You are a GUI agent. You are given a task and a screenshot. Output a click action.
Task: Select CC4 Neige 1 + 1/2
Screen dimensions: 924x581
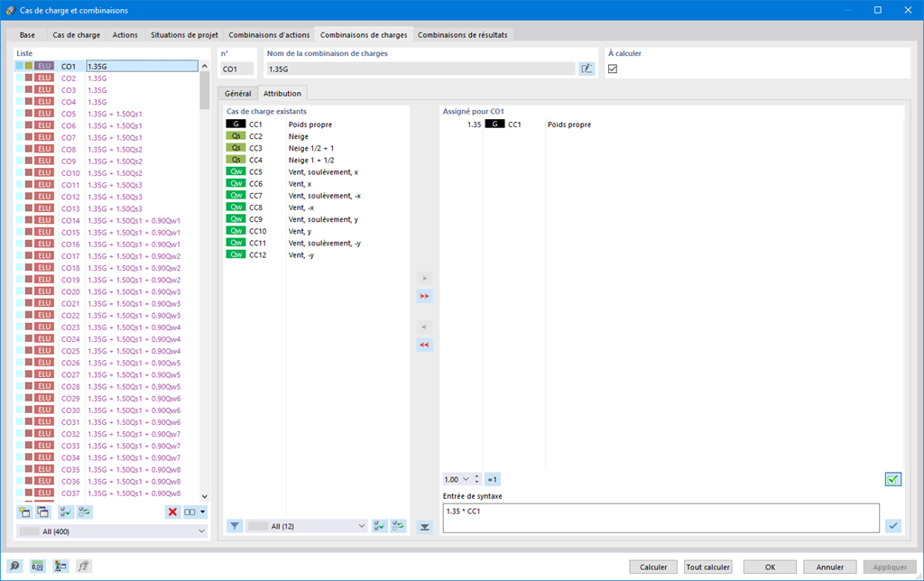pyautogui.click(x=317, y=160)
